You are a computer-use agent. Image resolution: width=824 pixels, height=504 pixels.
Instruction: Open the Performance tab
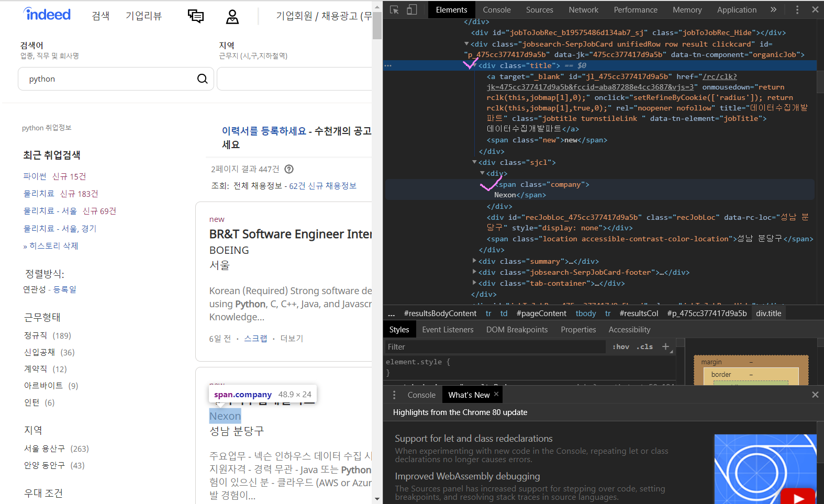[x=636, y=10]
